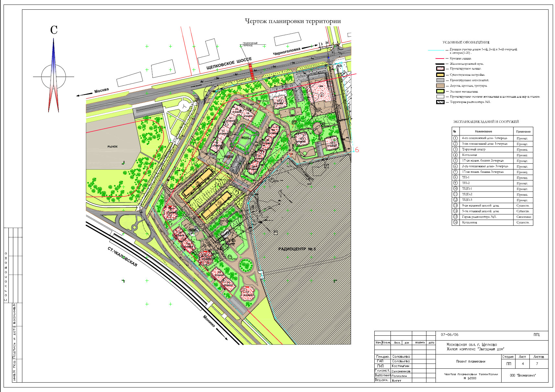Screen dimensions: 555x392
Task: Click the red line legend sample
Action: [x=440, y=59]
